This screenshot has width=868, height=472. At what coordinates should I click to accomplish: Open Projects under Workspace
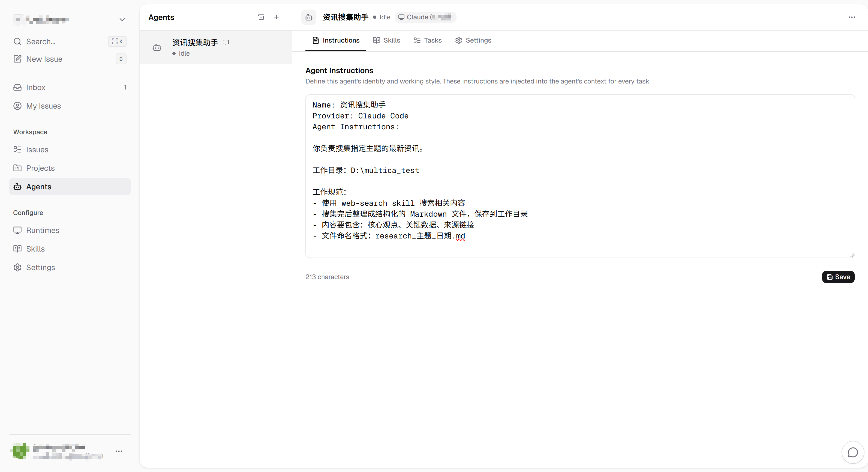point(70,168)
